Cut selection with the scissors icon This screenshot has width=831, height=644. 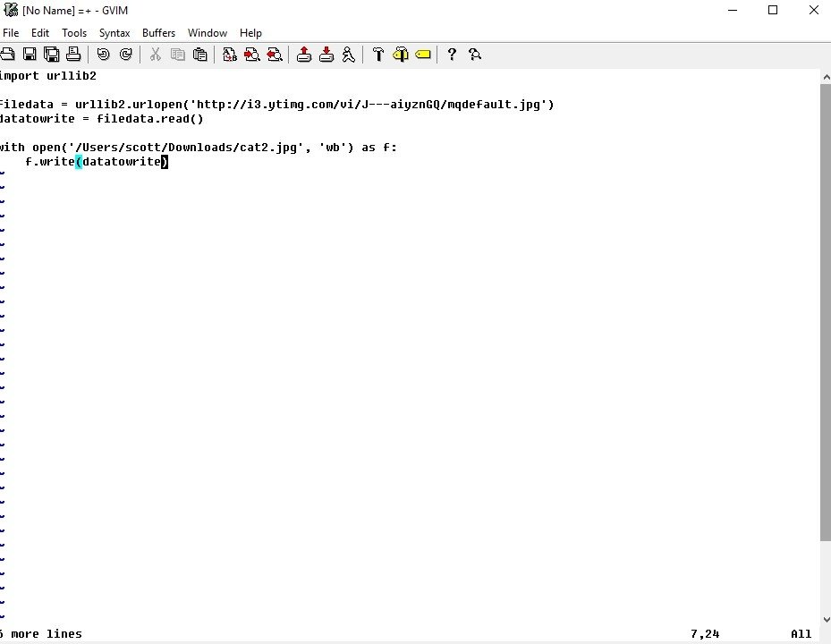[x=156, y=54]
